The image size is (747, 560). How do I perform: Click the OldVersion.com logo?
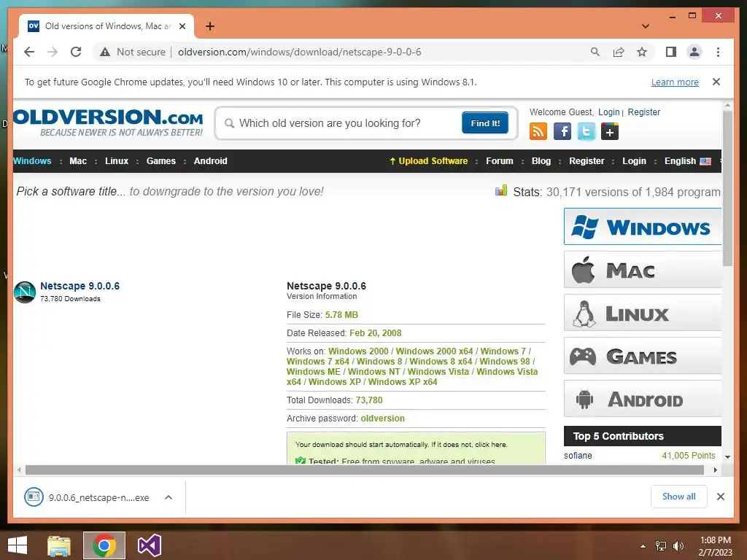click(108, 122)
